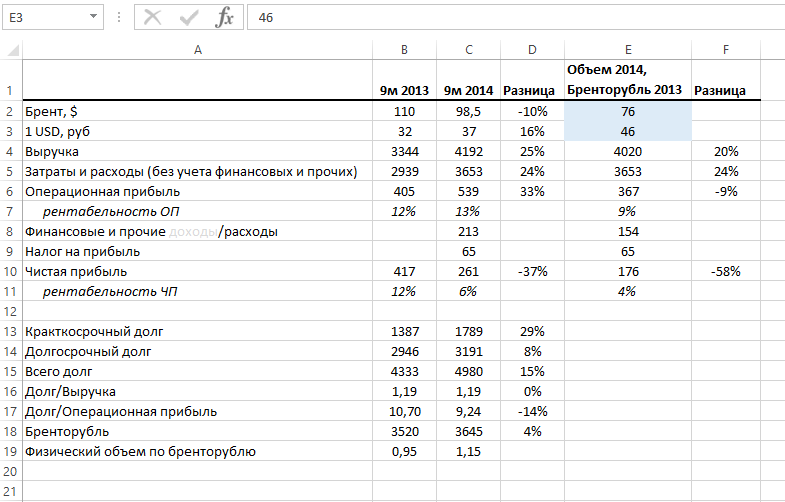Select column A header
The image size is (785, 502).
click(198, 50)
